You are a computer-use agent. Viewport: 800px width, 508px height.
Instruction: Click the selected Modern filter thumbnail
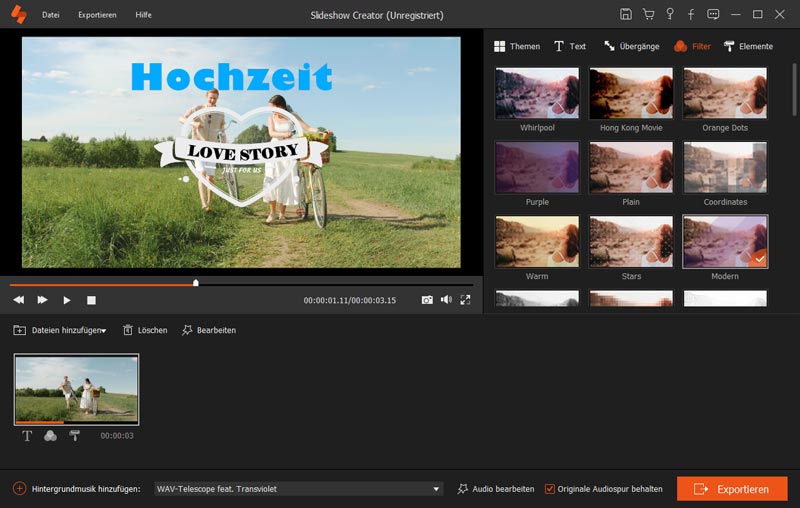pyautogui.click(x=725, y=242)
